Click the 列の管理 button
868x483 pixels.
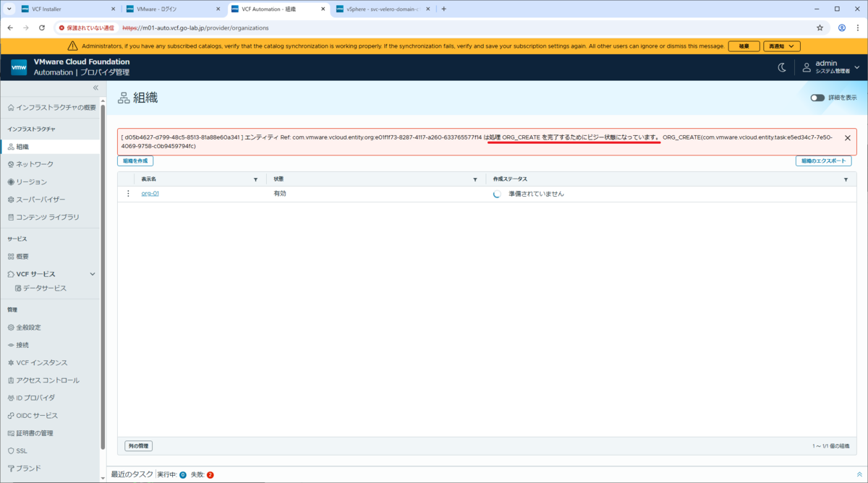point(138,446)
